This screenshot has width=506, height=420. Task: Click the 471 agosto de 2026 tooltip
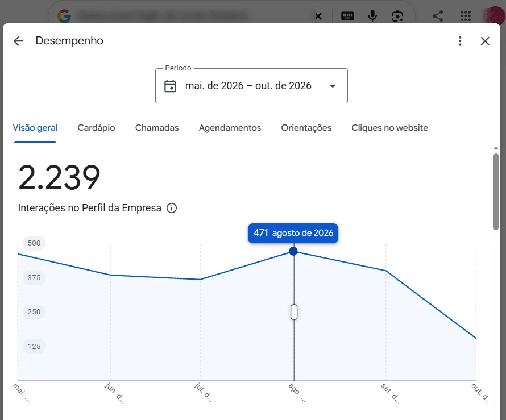coord(293,233)
